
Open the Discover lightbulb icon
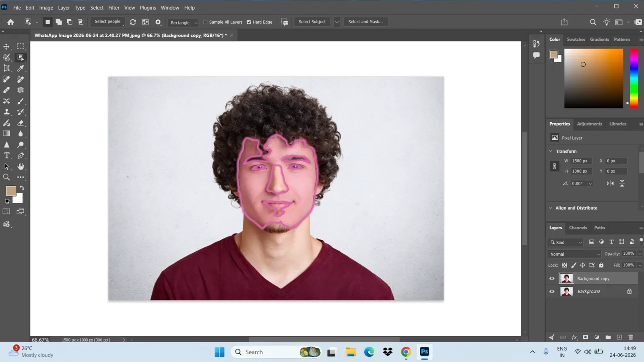pos(607,22)
